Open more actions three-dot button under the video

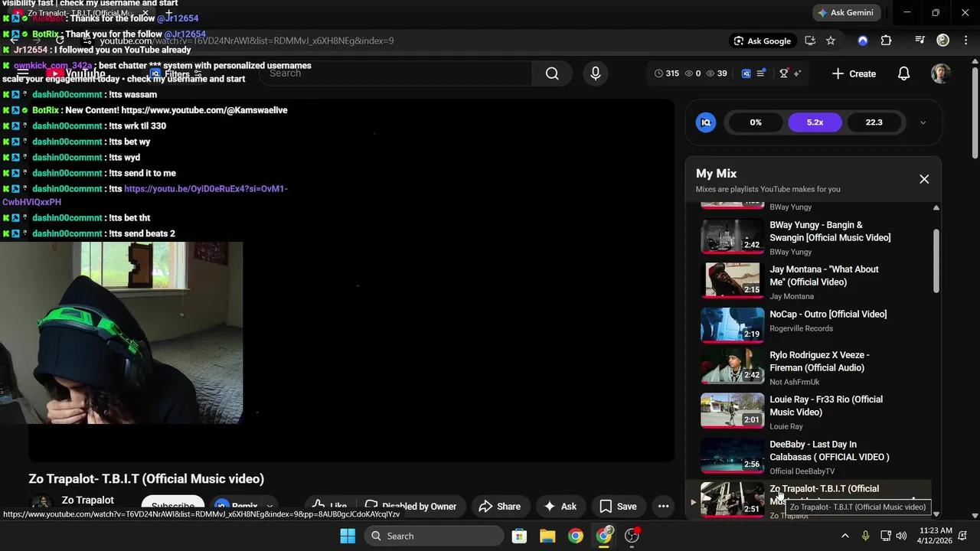pyautogui.click(x=664, y=506)
